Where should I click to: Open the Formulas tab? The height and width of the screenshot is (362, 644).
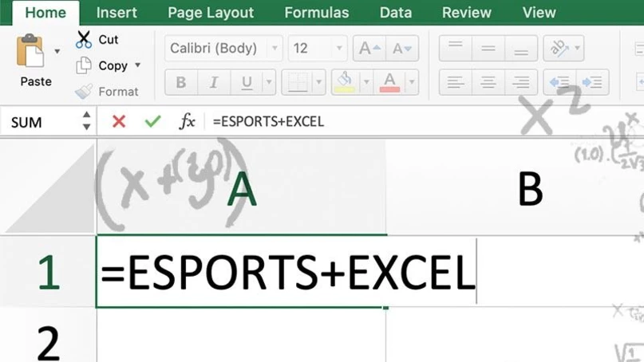(x=317, y=13)
